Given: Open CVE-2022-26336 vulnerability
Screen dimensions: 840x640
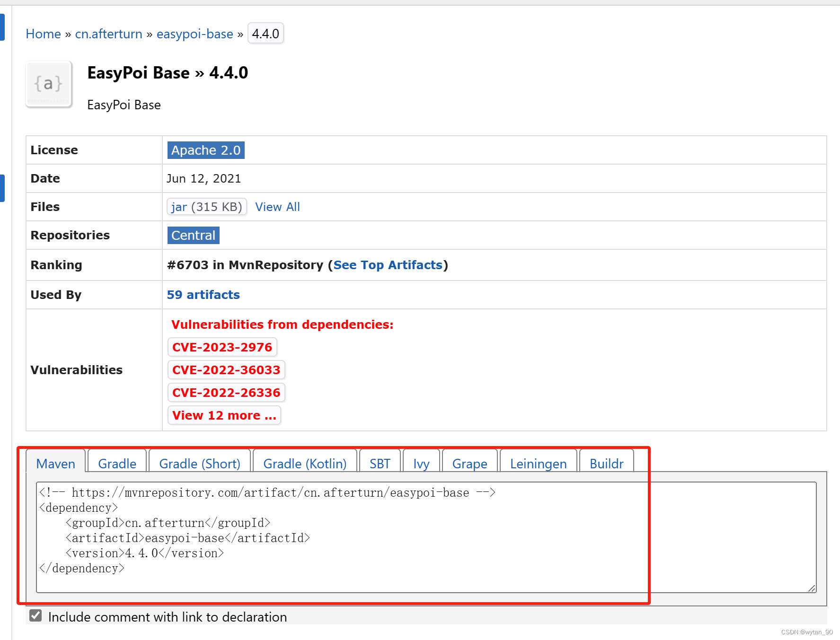Looking at the screenshot, I should click(x=226, y=393).
